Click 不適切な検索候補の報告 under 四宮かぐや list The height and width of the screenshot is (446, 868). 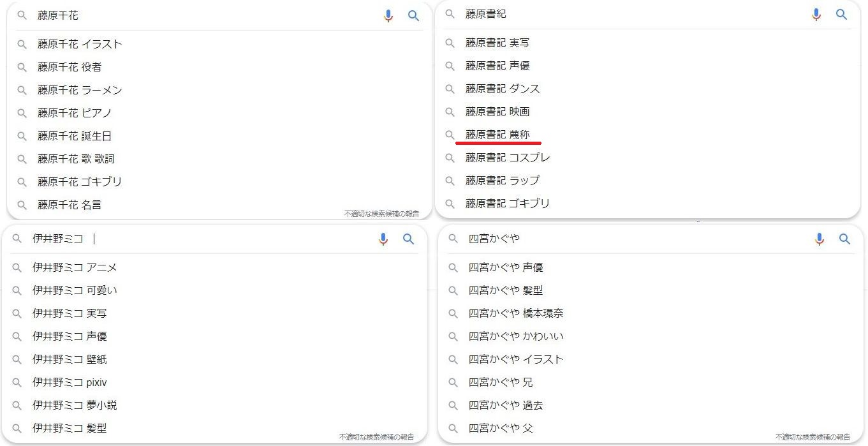813,437
